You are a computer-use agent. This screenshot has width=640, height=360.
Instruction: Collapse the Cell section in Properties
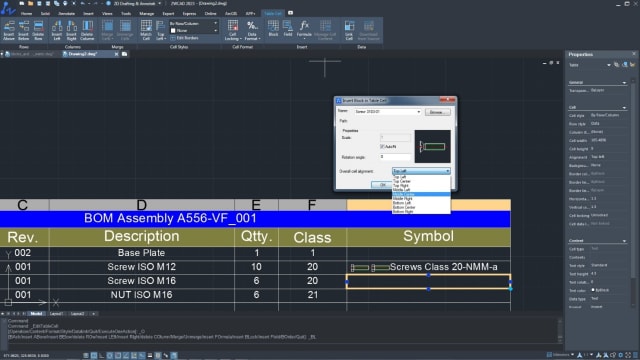[x=624, y=108]
